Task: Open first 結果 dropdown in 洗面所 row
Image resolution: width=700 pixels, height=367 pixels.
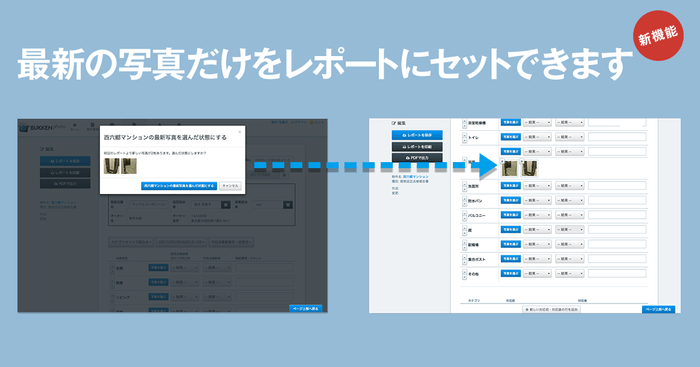Action: click(x=538, y=186)
